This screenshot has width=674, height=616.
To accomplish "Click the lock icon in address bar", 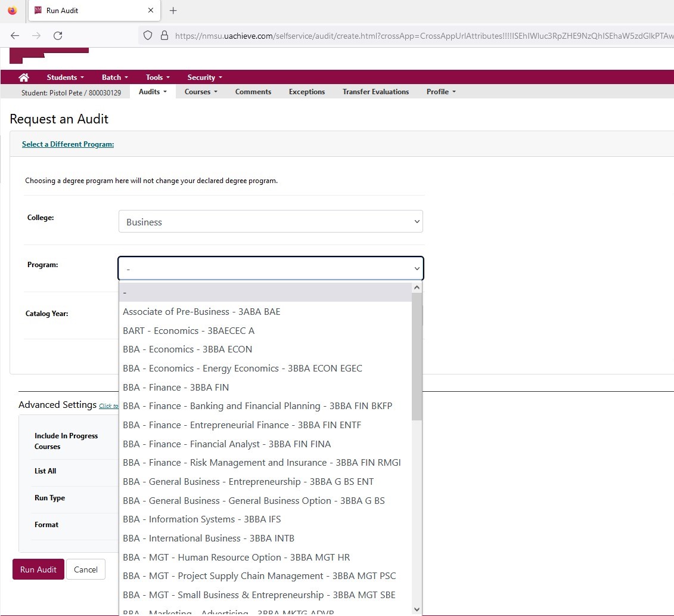I will pyautogui.click(x=164, y=36).
